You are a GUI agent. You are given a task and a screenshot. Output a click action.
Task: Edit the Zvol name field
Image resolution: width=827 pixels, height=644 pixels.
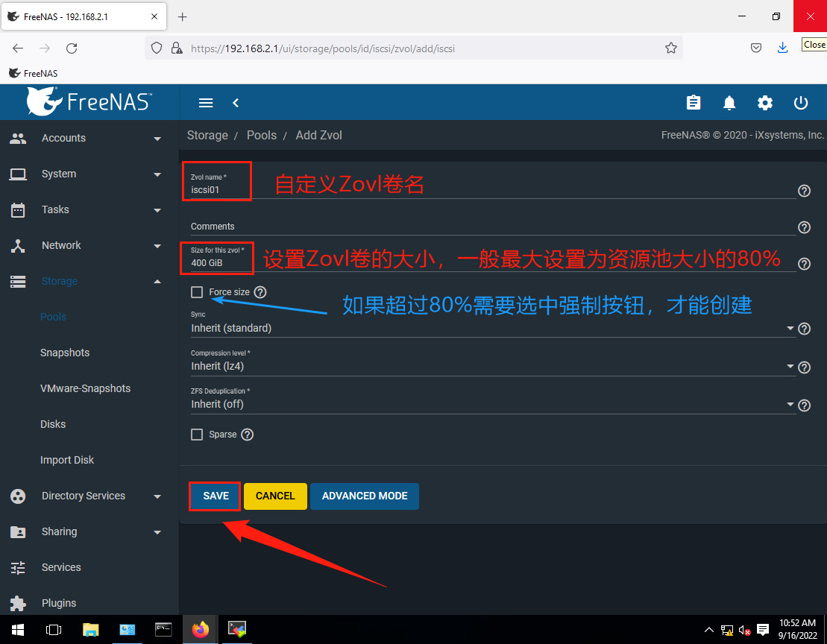click(492, 189)
